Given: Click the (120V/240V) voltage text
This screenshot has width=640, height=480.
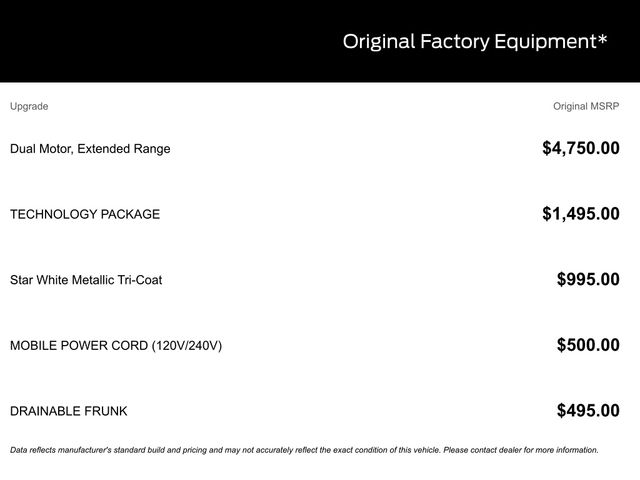Looking at the screenshot, I should pyautogui.click(x=187, y=346).
